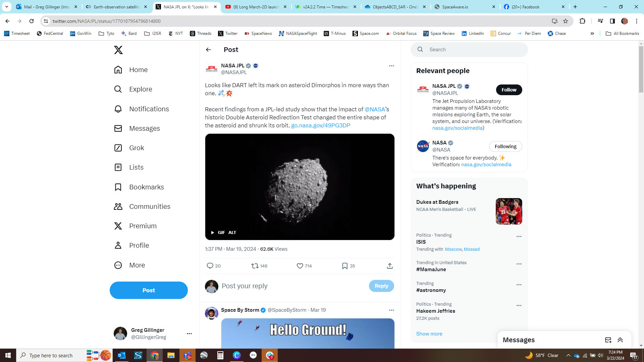
Task: Open more options for Hakeem Jeffries trend
Action: (519, 305)
